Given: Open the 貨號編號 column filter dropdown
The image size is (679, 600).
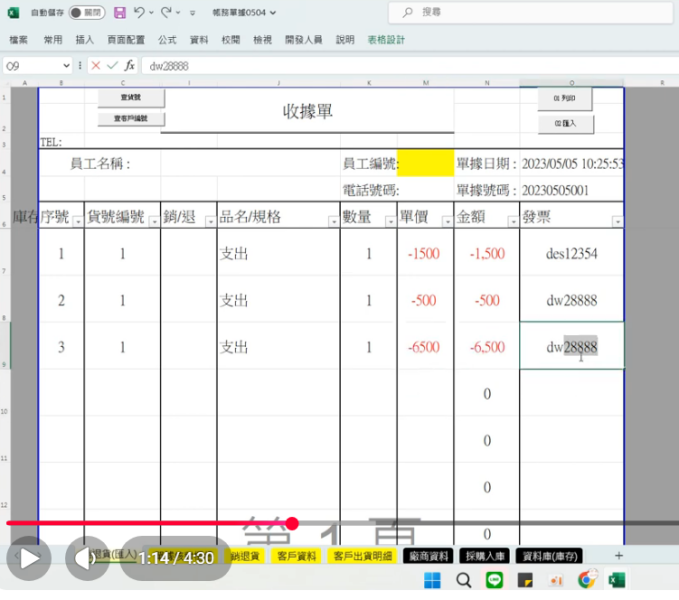Looking at the screenshot, I should click(155, 222).
